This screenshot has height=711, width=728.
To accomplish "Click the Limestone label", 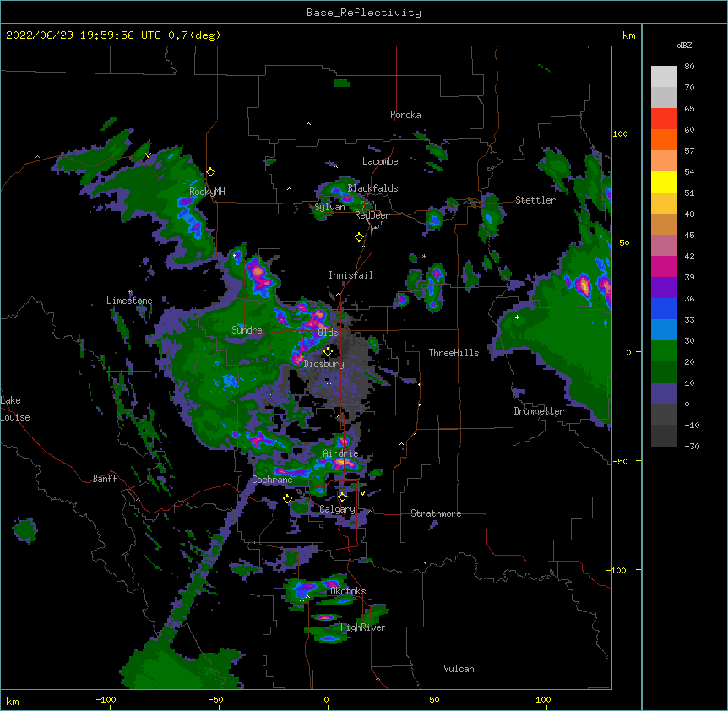I will pyautogui.click(x=129, y=301).
